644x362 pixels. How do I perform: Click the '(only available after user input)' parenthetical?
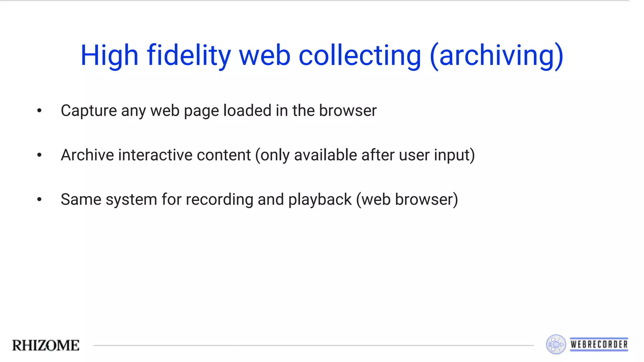point(365,155)
